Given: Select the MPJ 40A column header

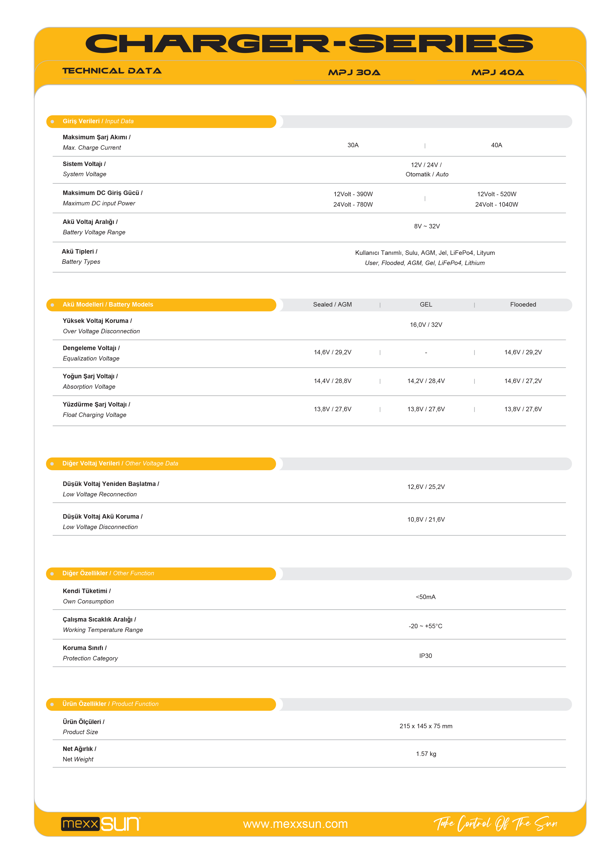Looking at the screenshot, I should [x=497, y=72].
